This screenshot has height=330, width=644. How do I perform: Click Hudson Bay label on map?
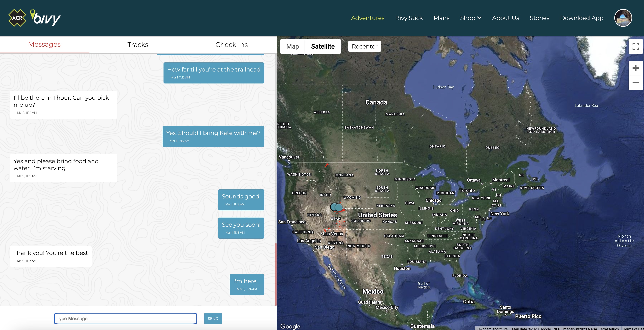[443, 87]
